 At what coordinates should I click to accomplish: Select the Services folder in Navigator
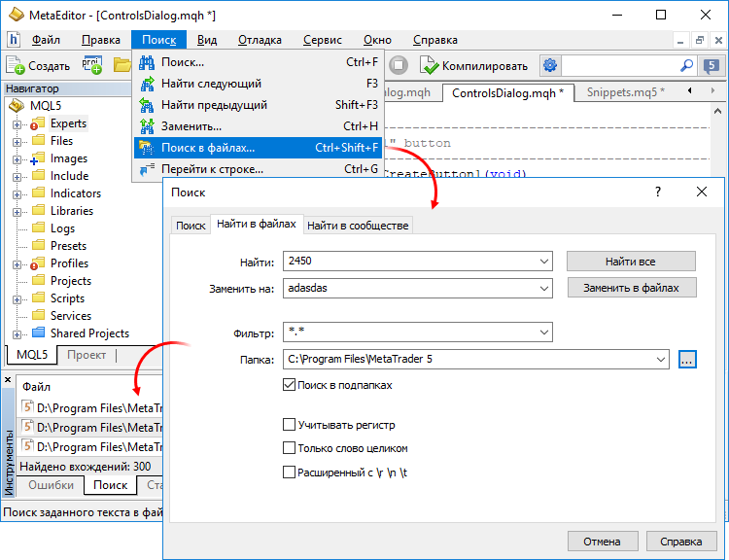click(71, 316)
